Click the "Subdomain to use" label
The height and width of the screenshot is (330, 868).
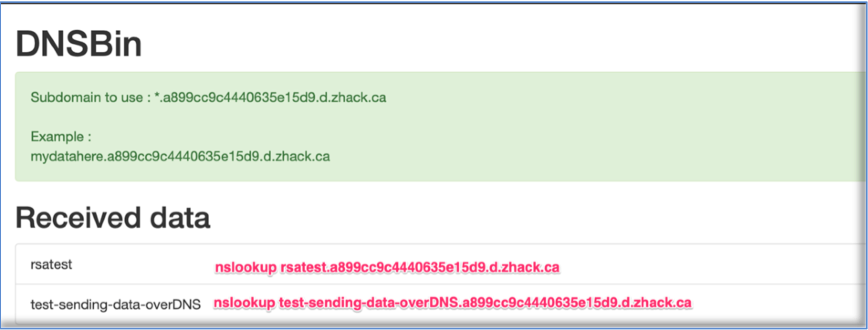pyautogui.click(x=87, y=98)
